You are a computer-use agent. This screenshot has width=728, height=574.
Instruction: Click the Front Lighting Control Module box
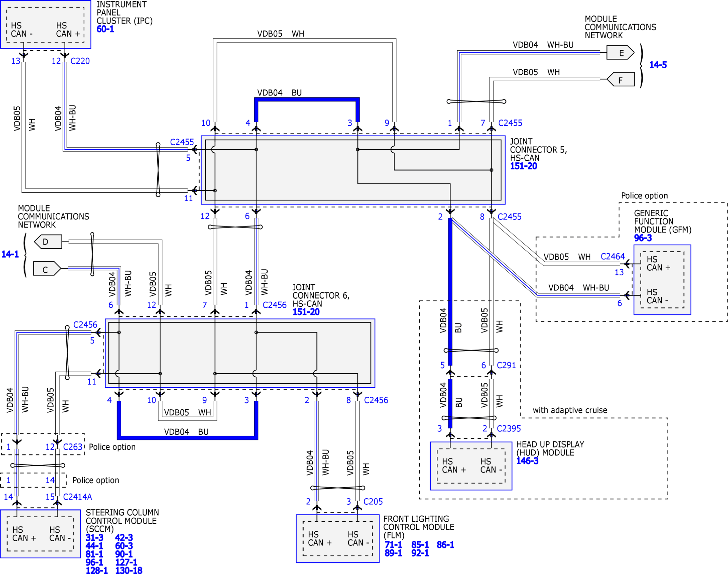click(x=338, y=538)
